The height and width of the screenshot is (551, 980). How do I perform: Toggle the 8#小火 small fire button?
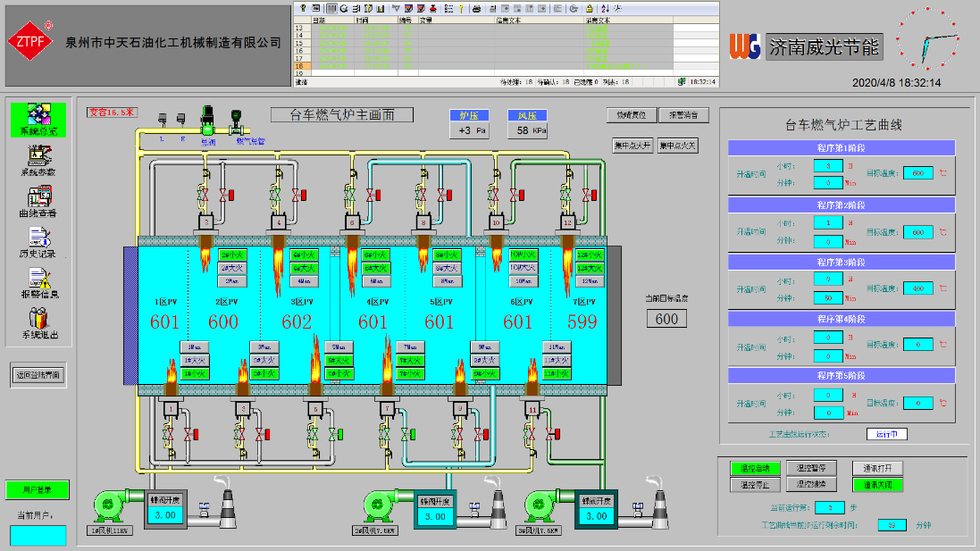coord(448,255)
